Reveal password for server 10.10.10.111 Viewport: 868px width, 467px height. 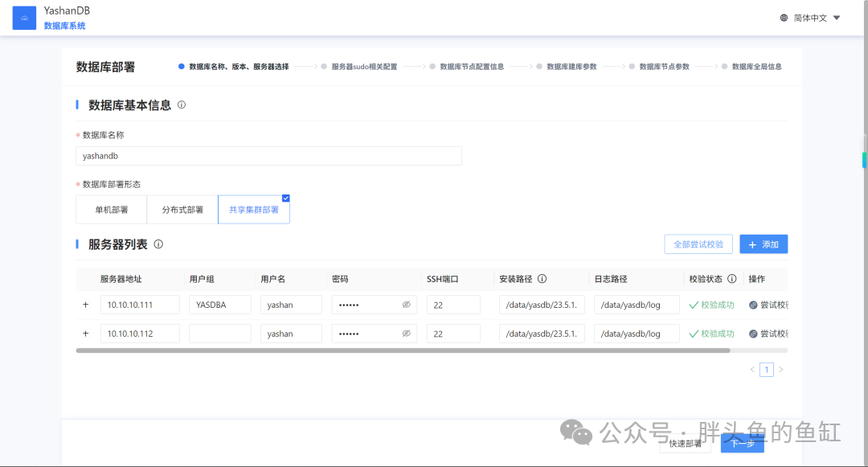407,305
